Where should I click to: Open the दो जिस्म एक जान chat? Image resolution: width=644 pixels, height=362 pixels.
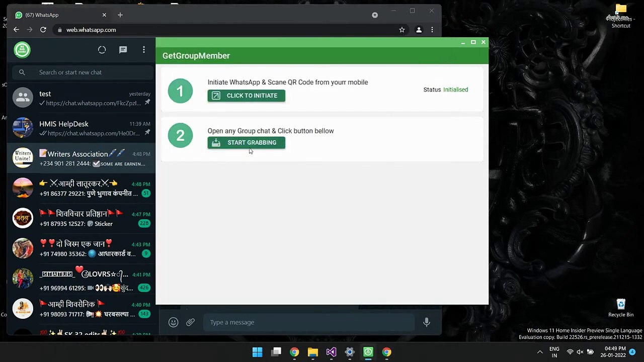pos(82,249)
